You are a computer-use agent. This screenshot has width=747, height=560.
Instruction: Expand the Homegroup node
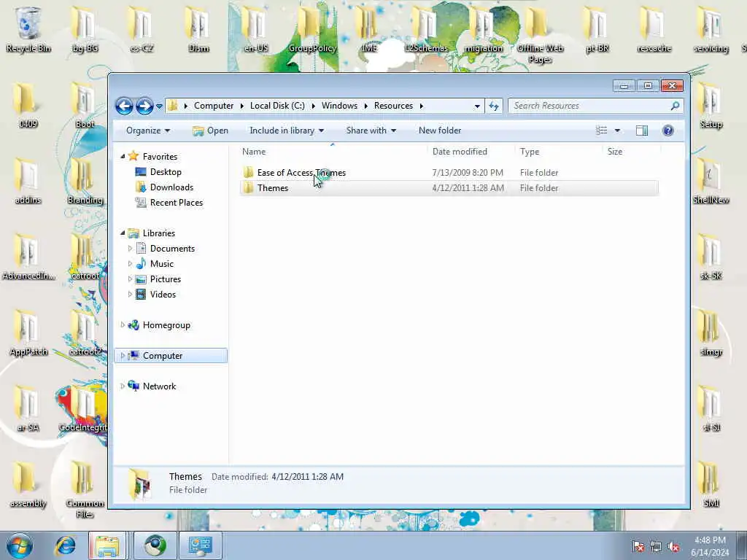[x=123, y=324]
